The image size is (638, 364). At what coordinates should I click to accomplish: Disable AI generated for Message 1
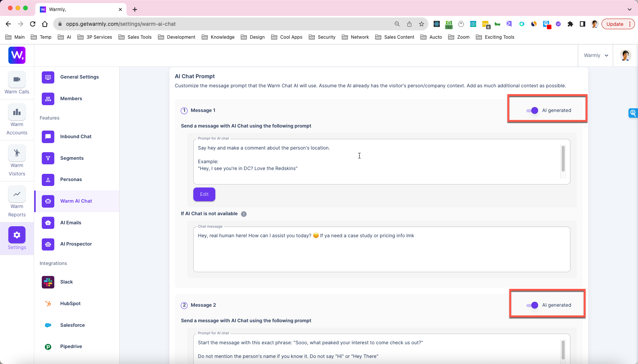[532, 110]
